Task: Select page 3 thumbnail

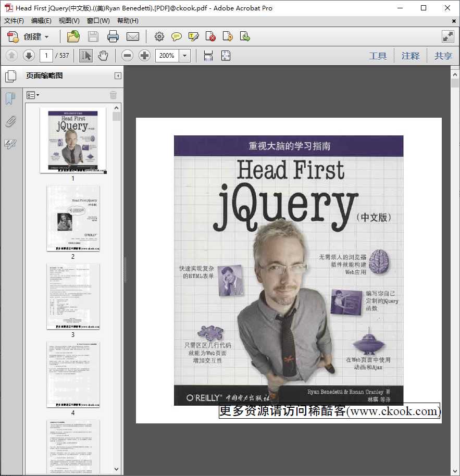Action: click(73, 296)
